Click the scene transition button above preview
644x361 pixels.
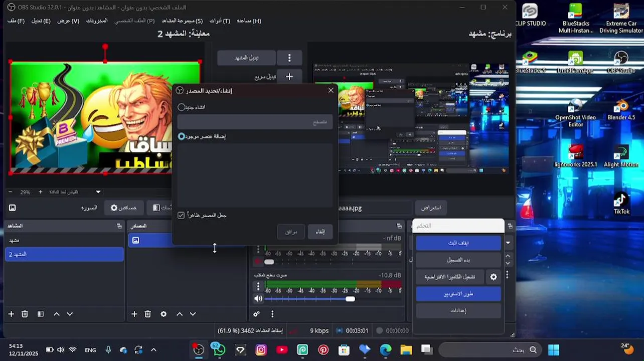[x=246, y=58]
